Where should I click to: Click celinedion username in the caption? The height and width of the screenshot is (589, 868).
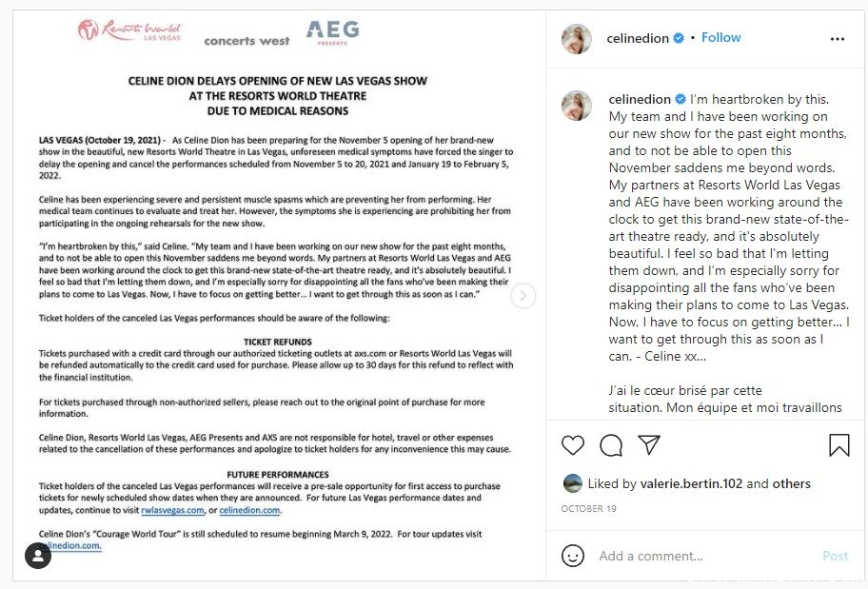point(640,99)
